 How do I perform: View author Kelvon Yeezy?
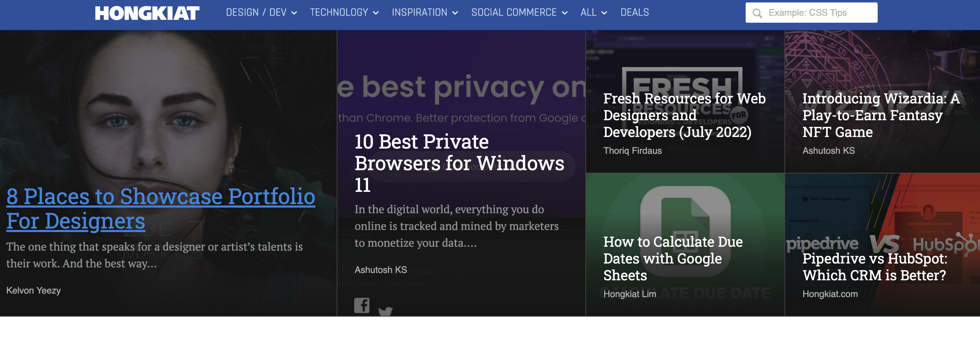pyautogui.click(x=34, y=290)
